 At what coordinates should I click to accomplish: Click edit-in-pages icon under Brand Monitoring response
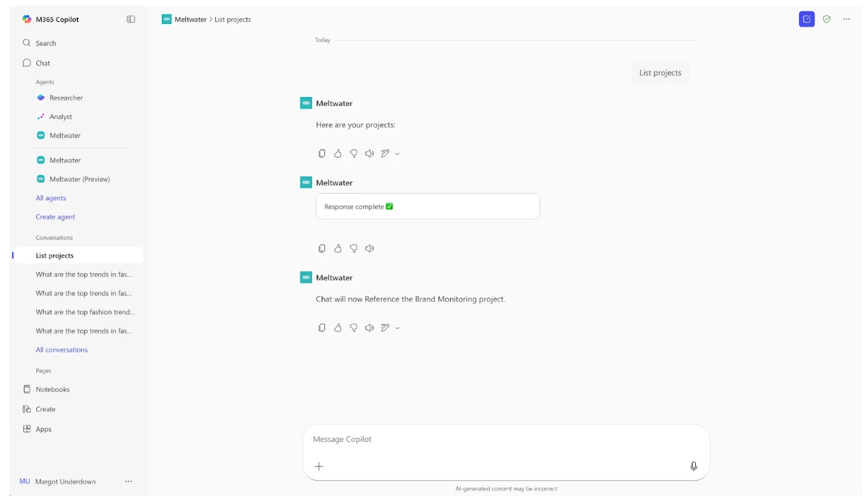tap(385, 328)
